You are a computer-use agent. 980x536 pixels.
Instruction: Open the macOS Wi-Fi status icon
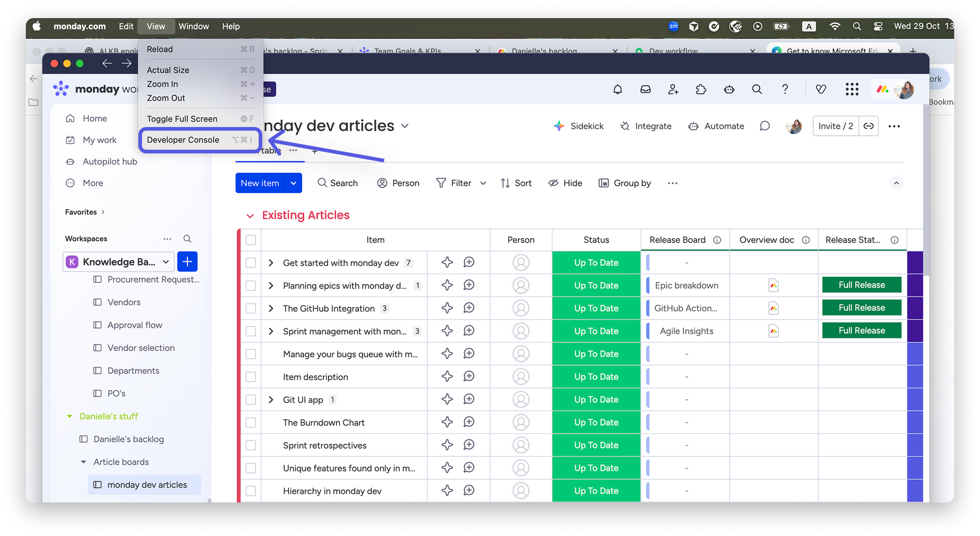tap(834, 26)
